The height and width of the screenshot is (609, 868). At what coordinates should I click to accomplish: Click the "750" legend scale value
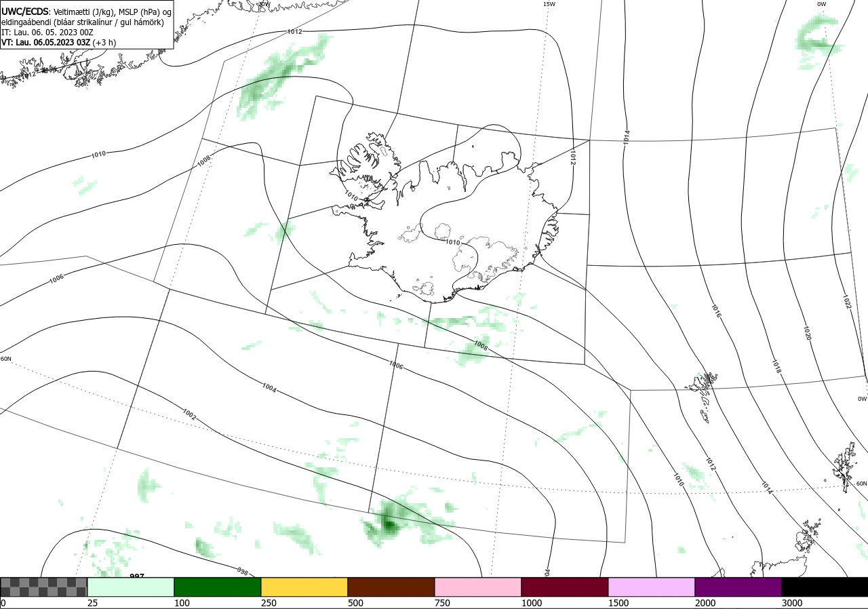tap(442, 603)
